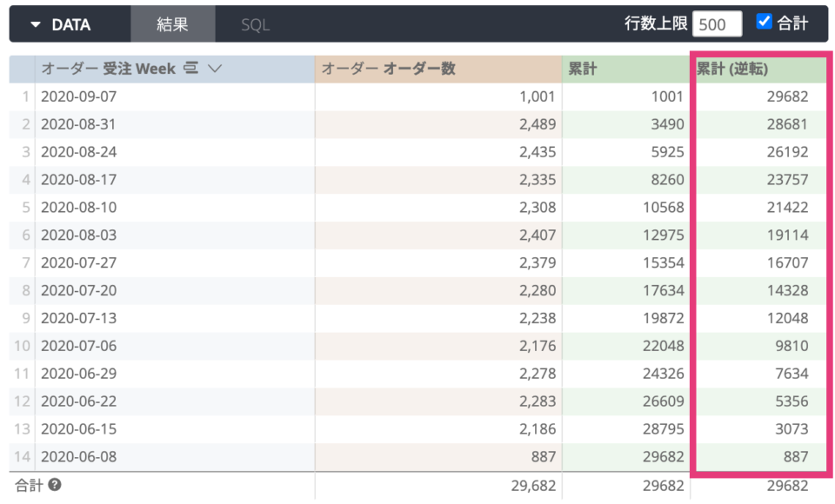835x504 pixels.
Task: Click cumulative value 24326
Action: point(664,373)
